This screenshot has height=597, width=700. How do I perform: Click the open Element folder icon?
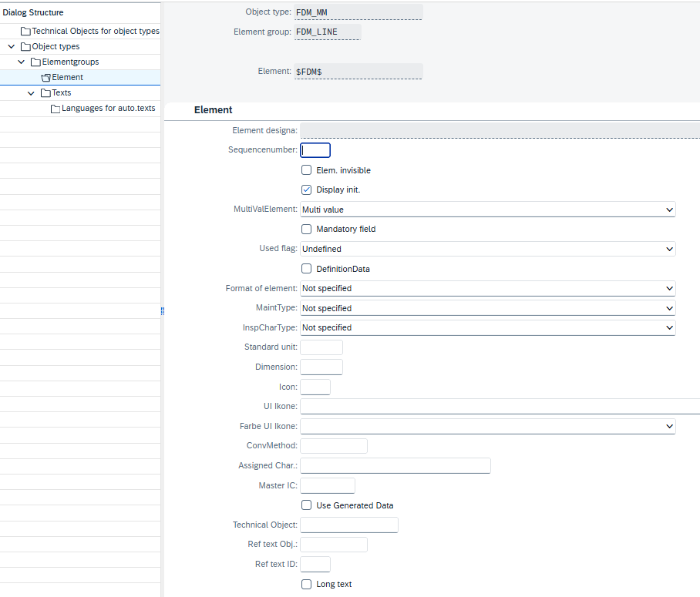45,78
